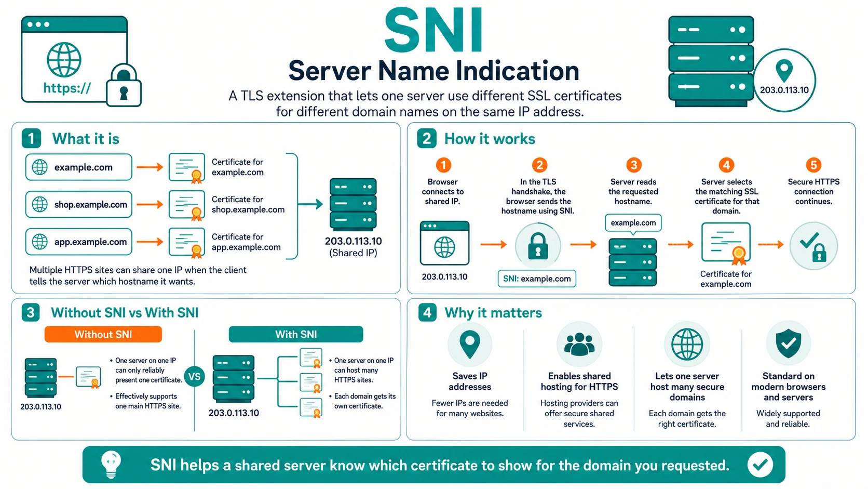
Task: Click the 'Server Name Indication' heading
Action: pos(434,71)
